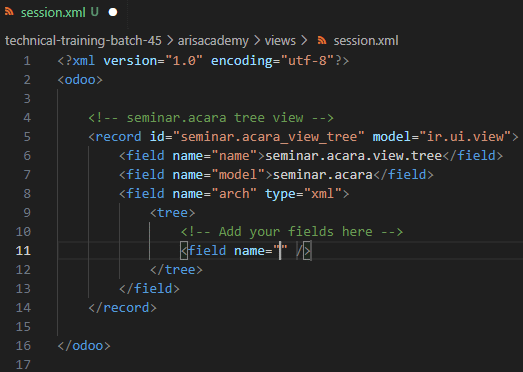Viewport: 523px width, 372px height.
Task: Click the opening tree tag
Action: tap(172, 213)
